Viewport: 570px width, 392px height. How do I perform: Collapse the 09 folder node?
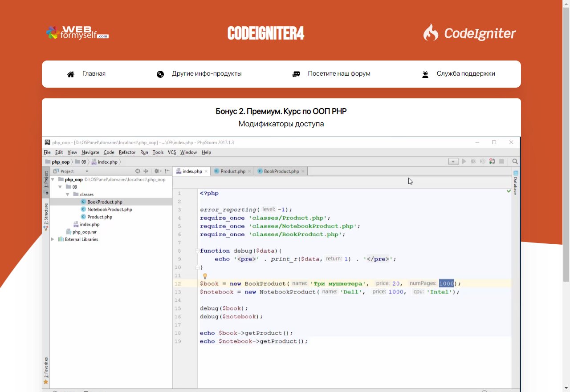coord(61,187)
